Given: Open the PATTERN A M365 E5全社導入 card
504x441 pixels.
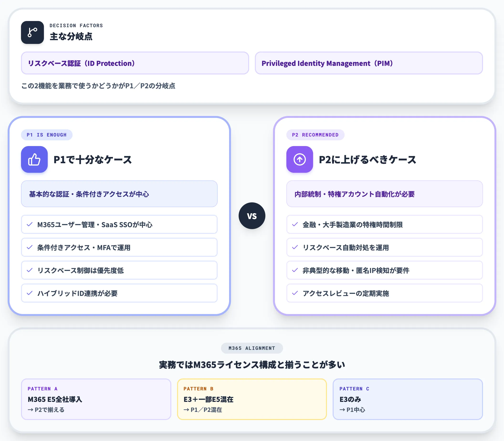Looking at the screenshot, I should [96, 399].
